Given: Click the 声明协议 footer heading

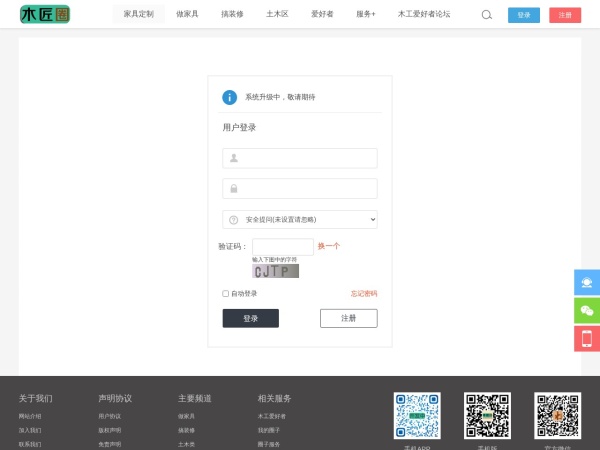Looking at the screenshot, I should click(x=115, y=399).
